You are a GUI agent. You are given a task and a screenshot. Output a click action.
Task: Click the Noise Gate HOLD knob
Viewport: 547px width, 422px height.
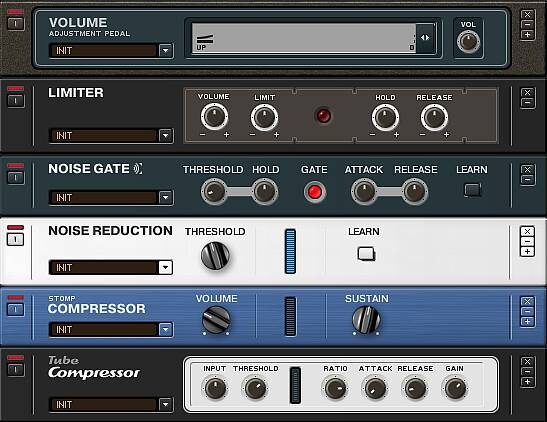point(265,191)
